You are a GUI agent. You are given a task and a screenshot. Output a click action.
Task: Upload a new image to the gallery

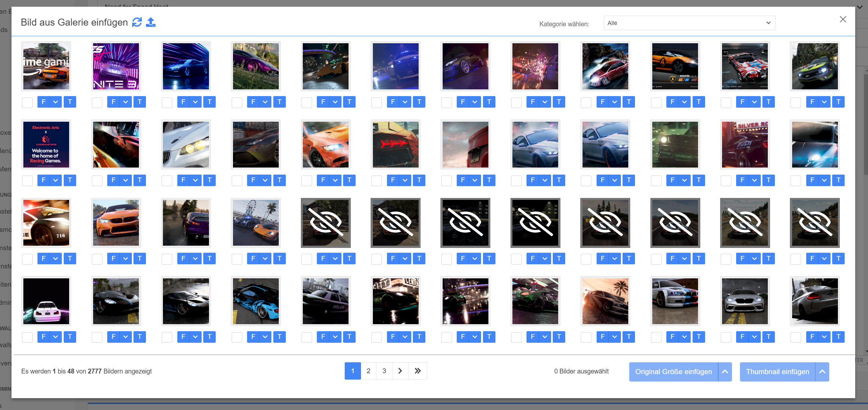pyautogui.click(x=151, y=22)
